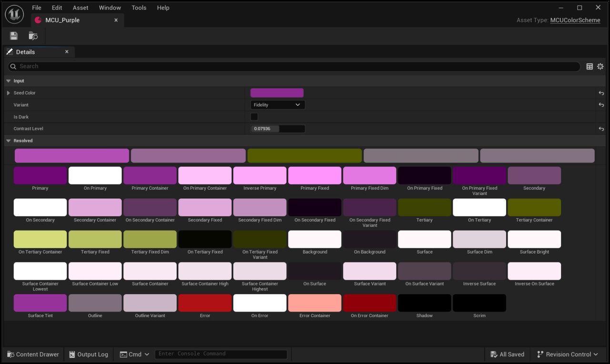Viewport: 610px width, 364px height.
Task: Click the Primary Fixed Dim swatch
Action: [369, 175]
